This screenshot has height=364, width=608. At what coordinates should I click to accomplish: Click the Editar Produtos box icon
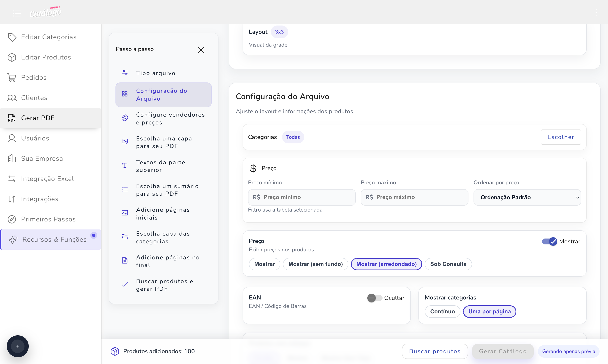click(x=12, y=57)
